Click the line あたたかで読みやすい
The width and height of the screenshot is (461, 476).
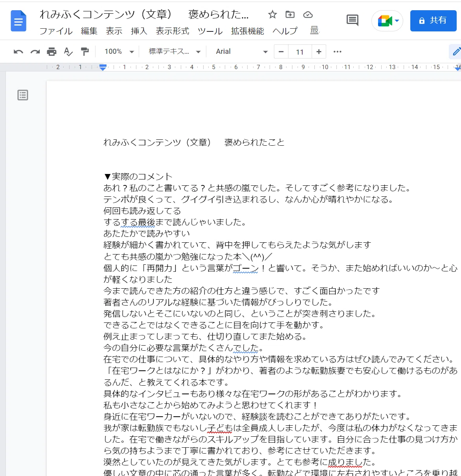coord(147,234)
